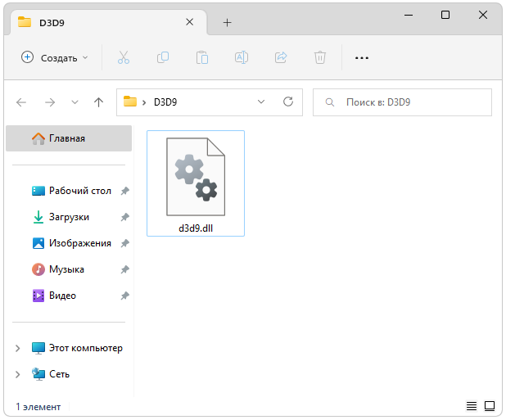
Task: Refresh the D3D9 folder view
Action: pyautogui.click(x=288, y=102)
